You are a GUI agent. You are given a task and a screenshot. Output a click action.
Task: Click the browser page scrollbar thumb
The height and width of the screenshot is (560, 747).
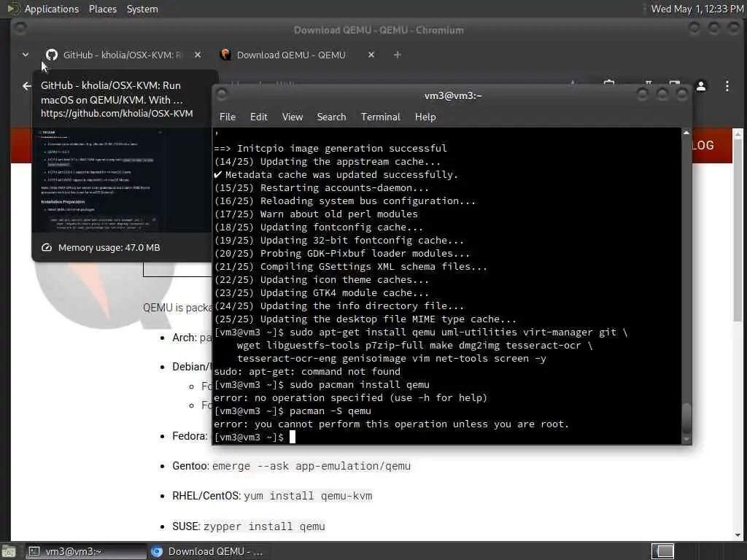(738, 230)
